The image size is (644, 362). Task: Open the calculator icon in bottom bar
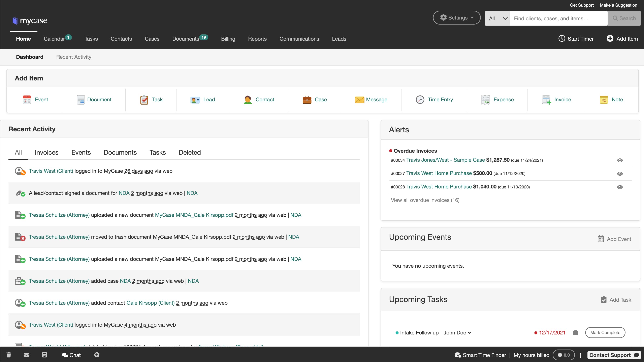coord(44,355)
